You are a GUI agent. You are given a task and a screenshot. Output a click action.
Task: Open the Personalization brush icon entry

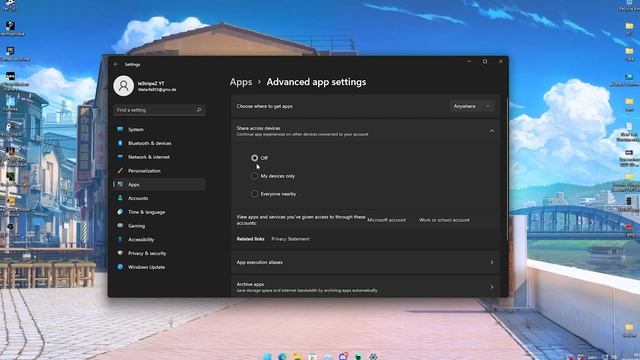coord(120,171)
